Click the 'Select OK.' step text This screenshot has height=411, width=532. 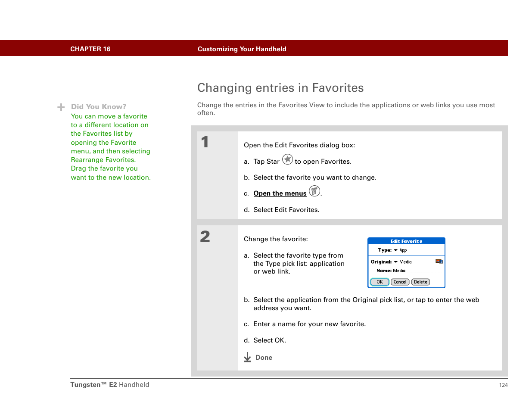click(x=270, y=340)
